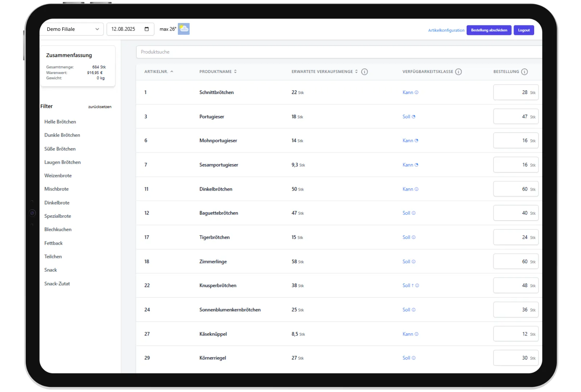This screenshot has width=581, height=392.
Task: Click Gesamtmenge value 684 Stk
Action: point(99,67)
